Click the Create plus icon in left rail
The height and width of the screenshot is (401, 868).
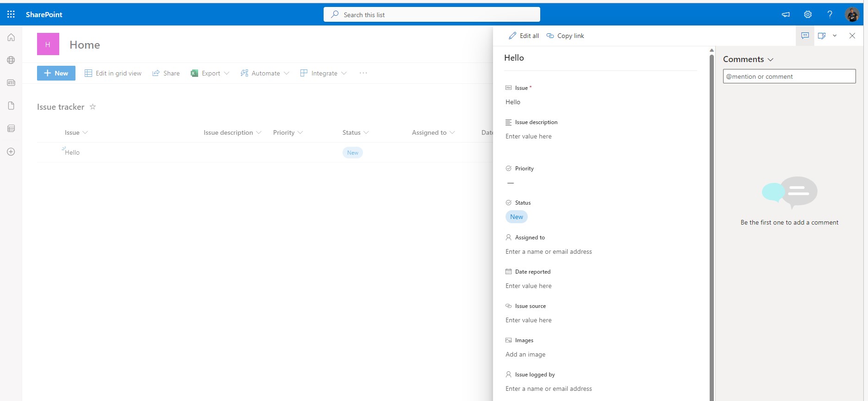11,152
